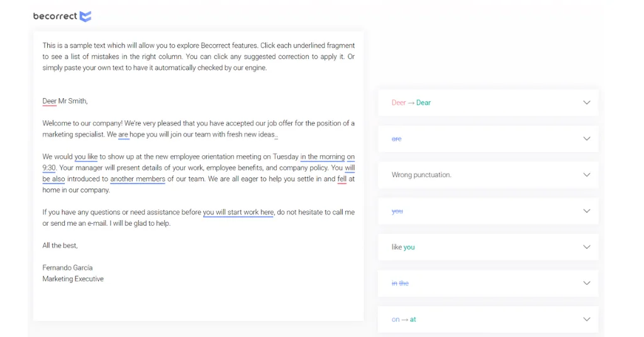Expand the strikethrough 'are' suggestion chevron
644x337 pixels.
(x=586, y=139)
